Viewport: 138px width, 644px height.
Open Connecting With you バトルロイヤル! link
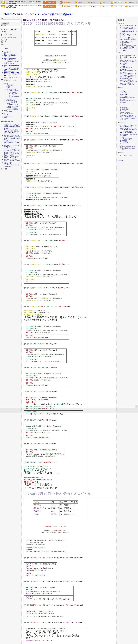12,74
